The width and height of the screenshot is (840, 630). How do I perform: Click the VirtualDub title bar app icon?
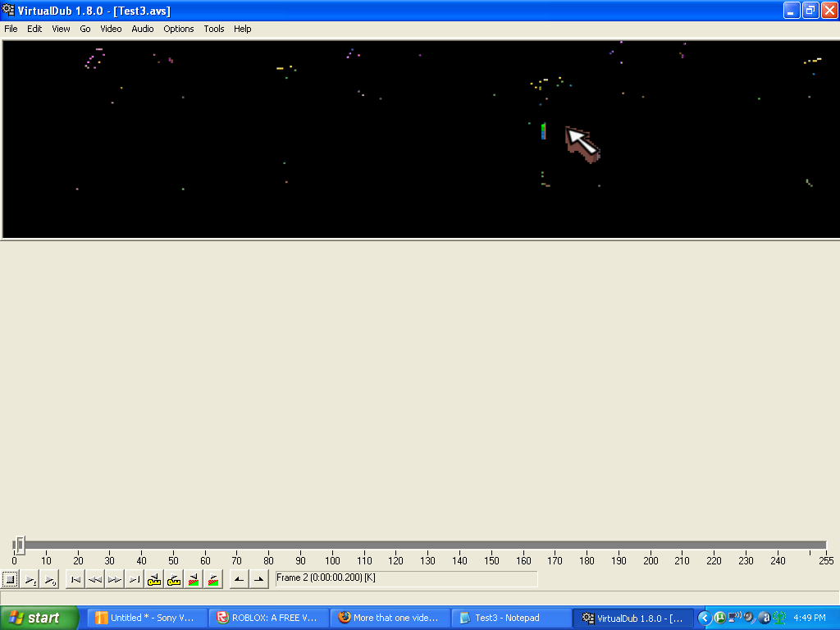[x=8, y=10]
